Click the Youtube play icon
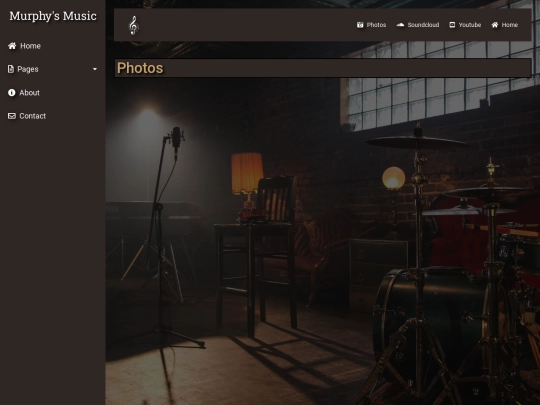The width and height of the screenshot is (540, 405). point(452,25)
